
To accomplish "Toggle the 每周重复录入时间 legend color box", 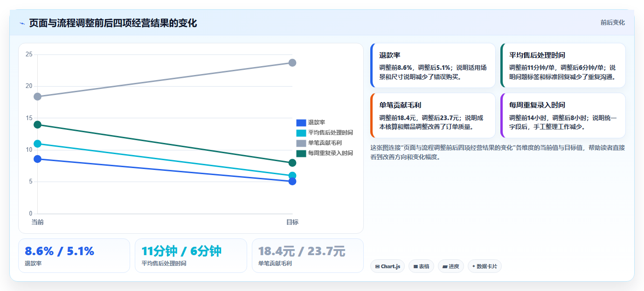I will (301, 153).
